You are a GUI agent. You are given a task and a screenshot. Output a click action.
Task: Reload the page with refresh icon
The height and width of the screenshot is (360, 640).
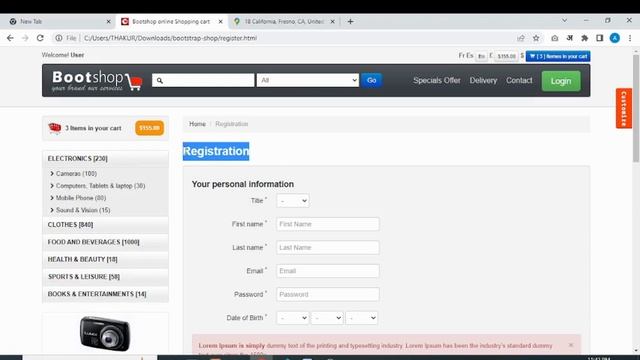click(x=40, y=38)
